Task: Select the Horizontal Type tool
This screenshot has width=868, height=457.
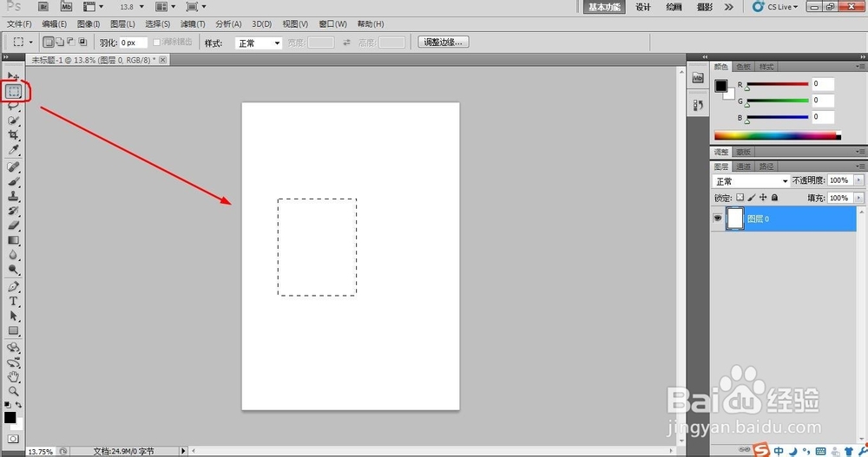Action: click(x=13, y=301)
